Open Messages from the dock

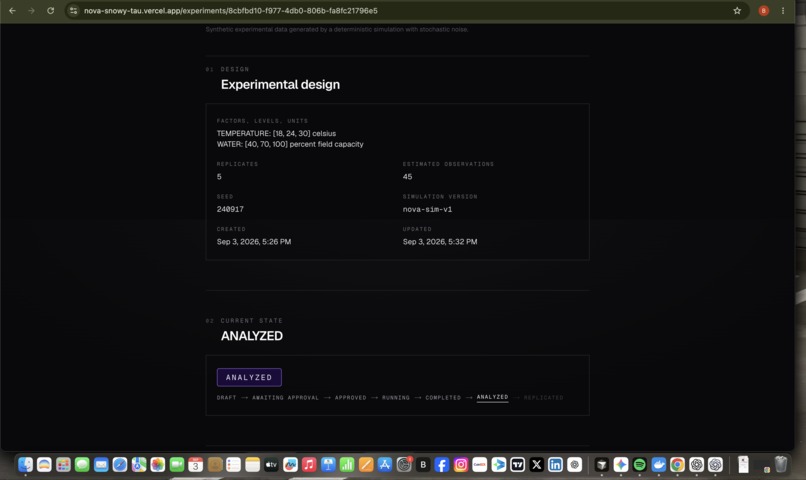pyautogui.click(x=82, y=465)
